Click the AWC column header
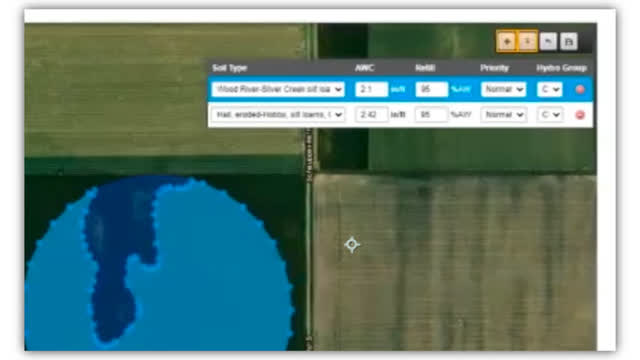 (x=364, y=68)
